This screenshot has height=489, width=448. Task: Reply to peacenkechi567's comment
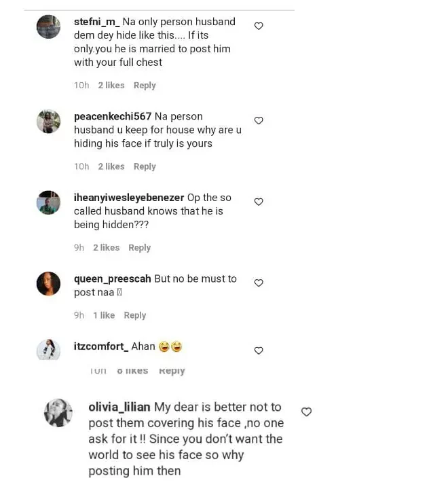coord(145,166)
